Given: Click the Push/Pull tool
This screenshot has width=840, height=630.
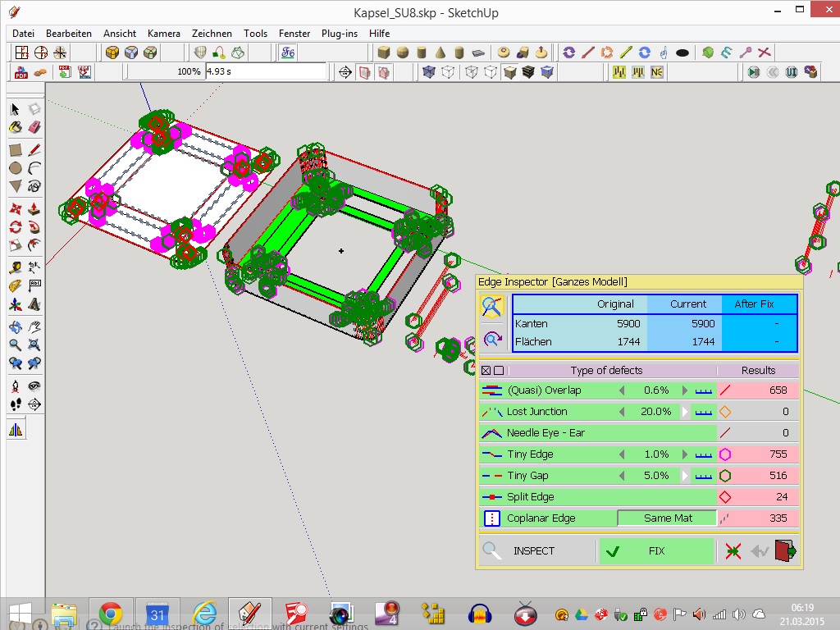Looking at the screenshot, I should pyautogui.click(x=34, y=208).
